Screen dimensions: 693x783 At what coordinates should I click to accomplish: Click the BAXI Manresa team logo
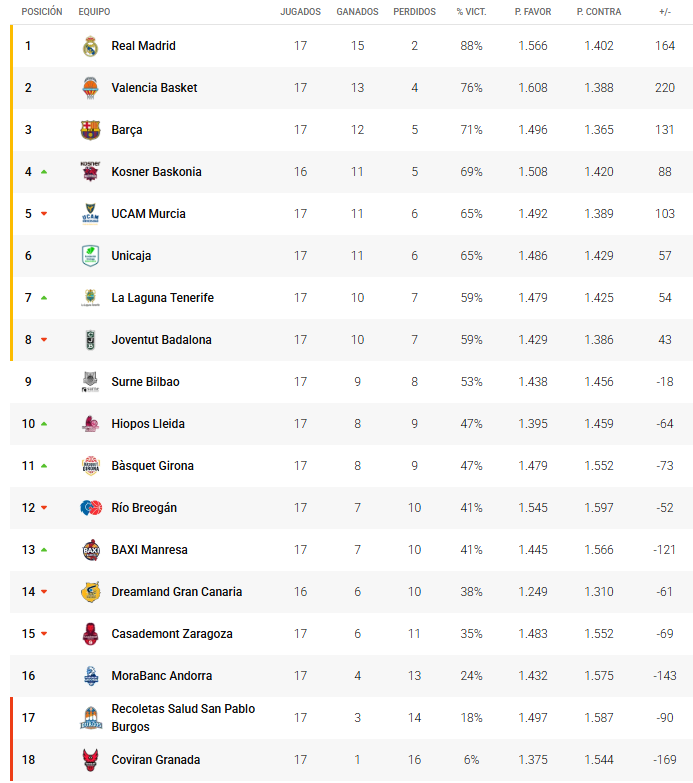(x=91, y=550)
